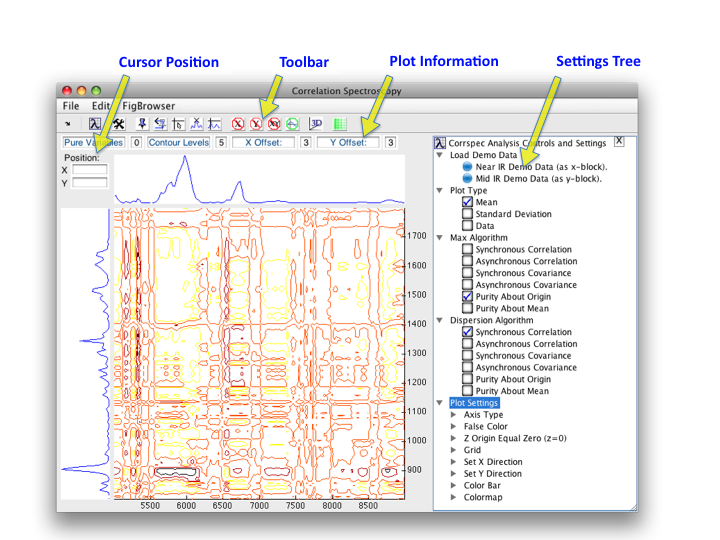
Task: Click the first red circled X icon
Action: click(x=238, y=124)
